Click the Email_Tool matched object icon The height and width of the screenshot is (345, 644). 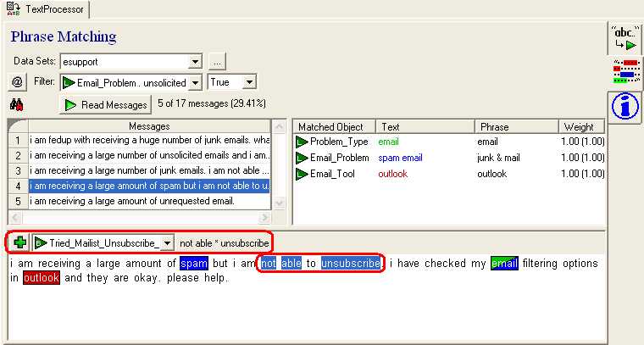[302, 174]
